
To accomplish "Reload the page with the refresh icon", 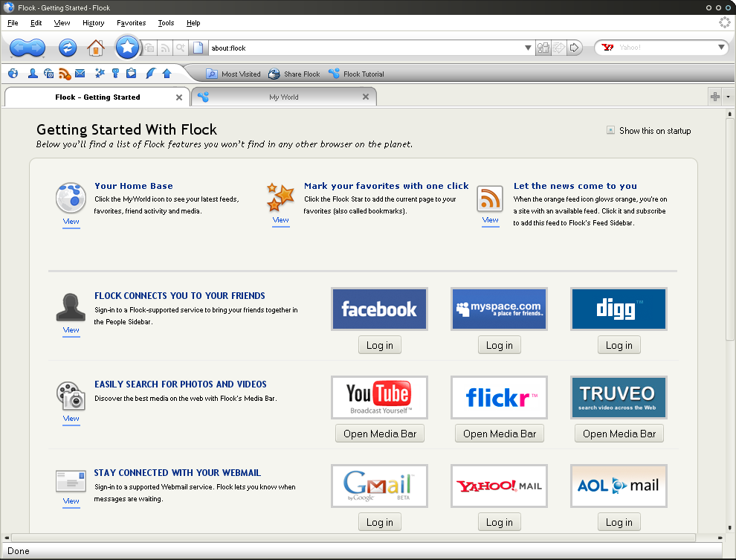I will 68,48.
